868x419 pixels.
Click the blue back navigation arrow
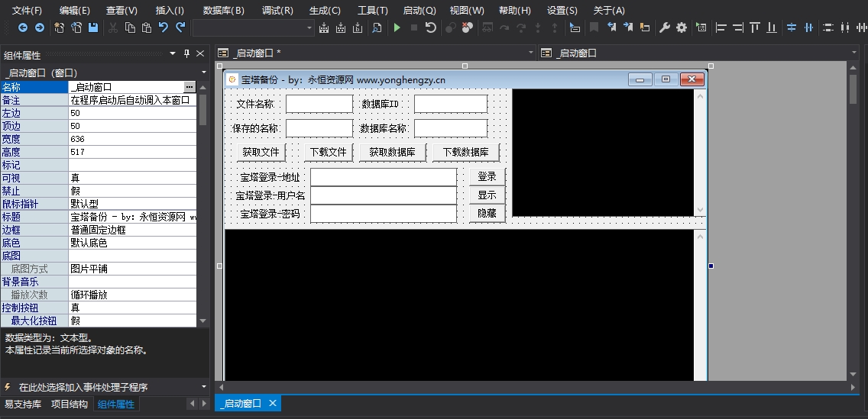click(x=23, y=27)
